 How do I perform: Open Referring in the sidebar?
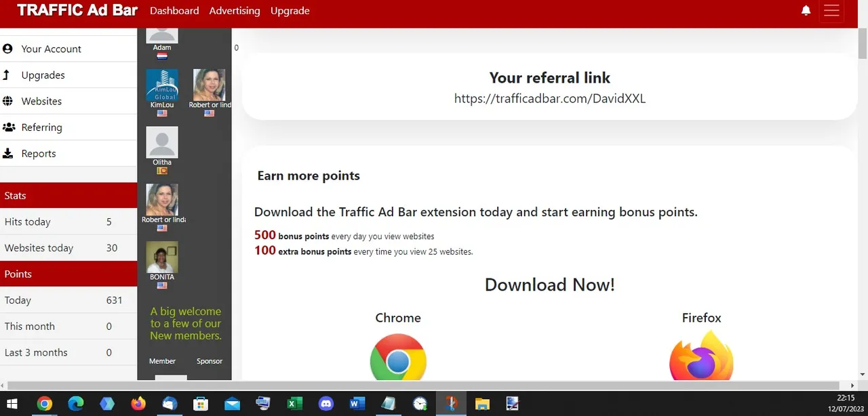[x=68, y=127]
